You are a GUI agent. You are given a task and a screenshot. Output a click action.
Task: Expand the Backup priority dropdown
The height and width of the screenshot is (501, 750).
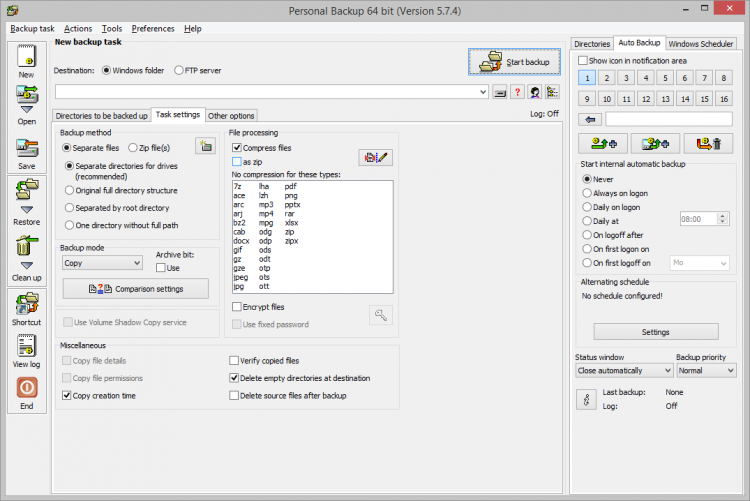coord(705,370)
